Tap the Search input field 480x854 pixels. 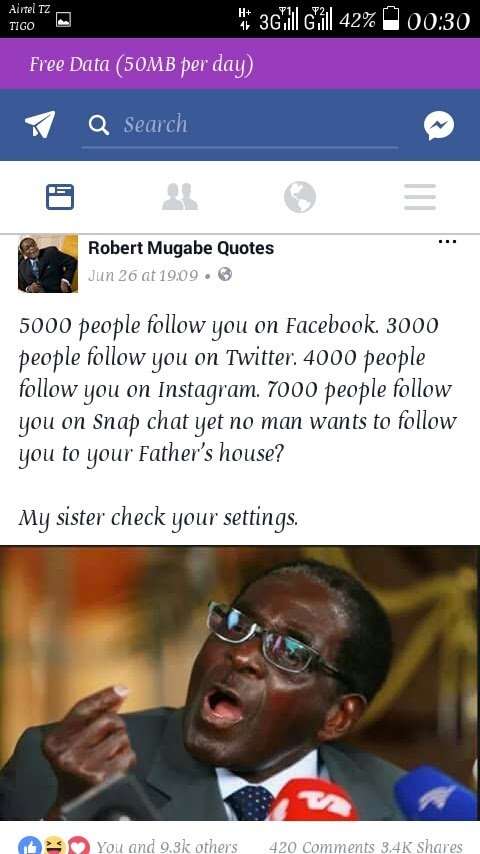[240, 125]
